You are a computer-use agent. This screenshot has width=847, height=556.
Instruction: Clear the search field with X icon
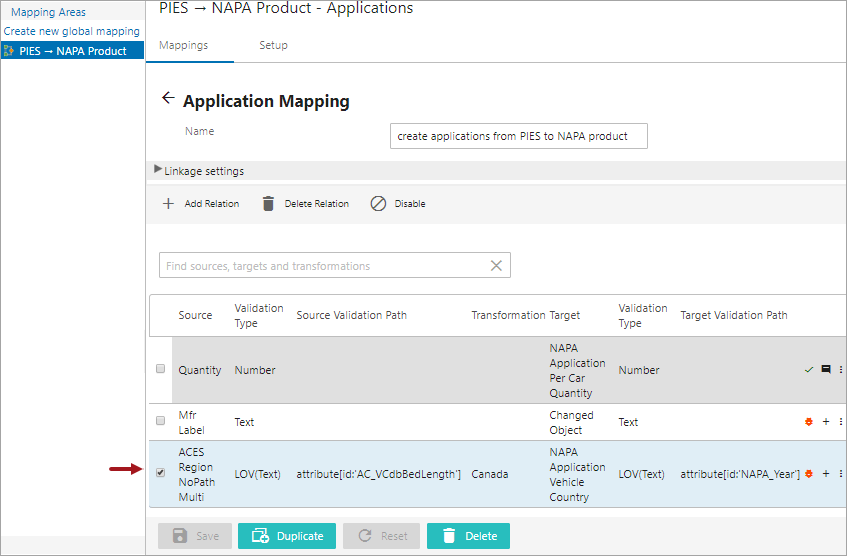click(x=496, y=266)
